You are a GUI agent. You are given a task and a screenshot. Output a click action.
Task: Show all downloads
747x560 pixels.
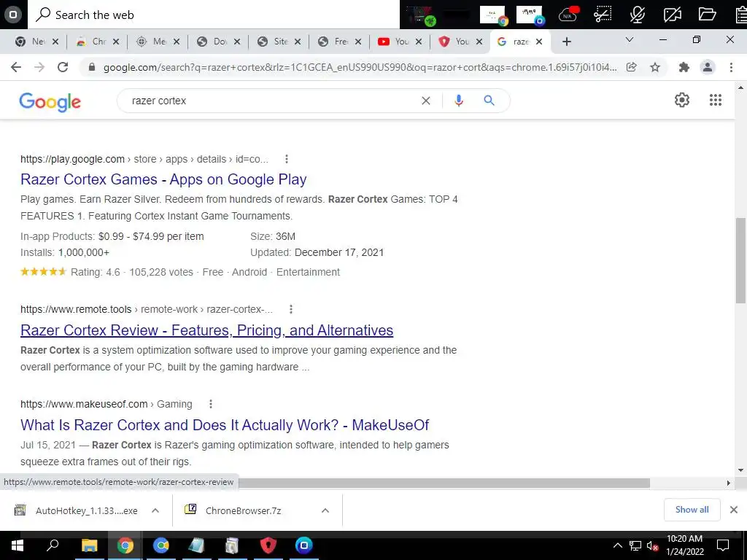click(692, 510)
